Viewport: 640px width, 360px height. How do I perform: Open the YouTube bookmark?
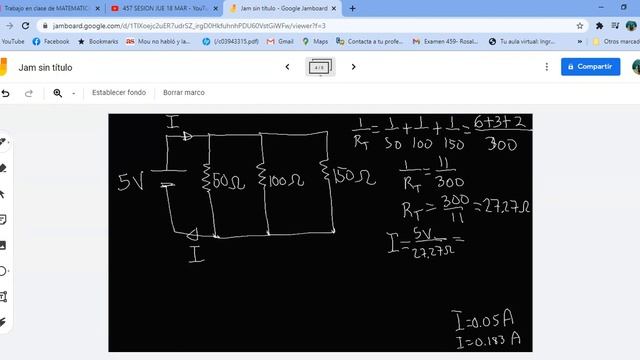[x=12, y=42]
